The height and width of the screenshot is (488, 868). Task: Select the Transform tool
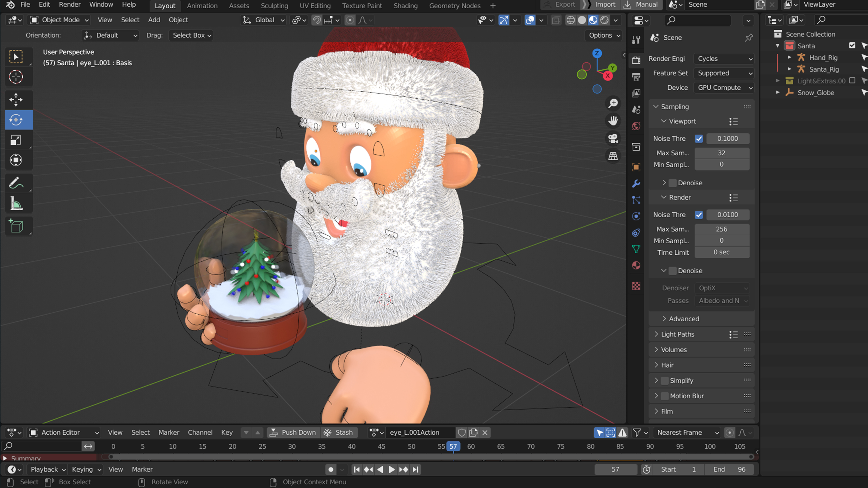click(x=16, y=160)
